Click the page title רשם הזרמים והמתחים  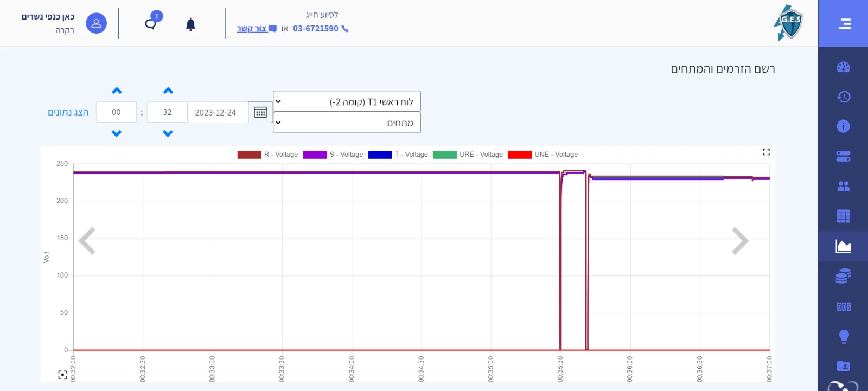[723, 69]
